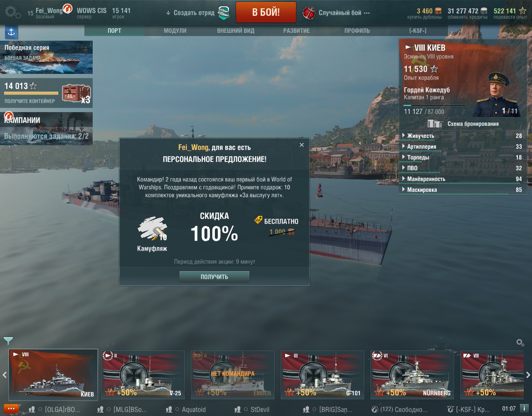Open the settings gear in top-left corner
The width and height of the screenshot is (532, 416).
point(12,12)
